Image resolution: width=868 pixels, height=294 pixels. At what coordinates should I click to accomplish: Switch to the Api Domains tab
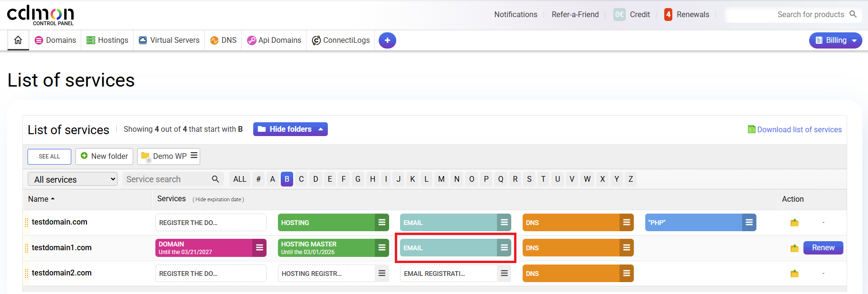274,40
